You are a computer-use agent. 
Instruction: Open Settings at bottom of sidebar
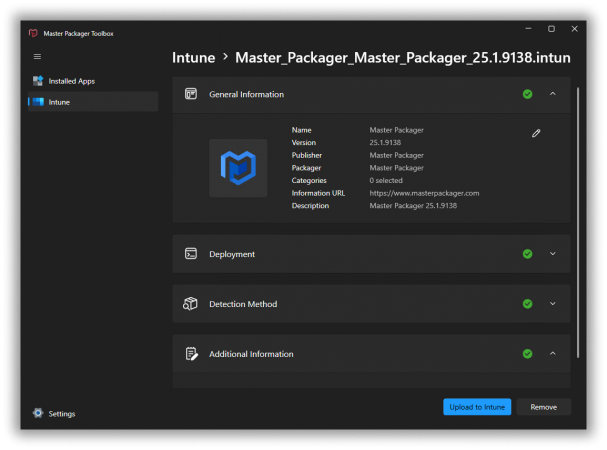(x=54, y=414)
